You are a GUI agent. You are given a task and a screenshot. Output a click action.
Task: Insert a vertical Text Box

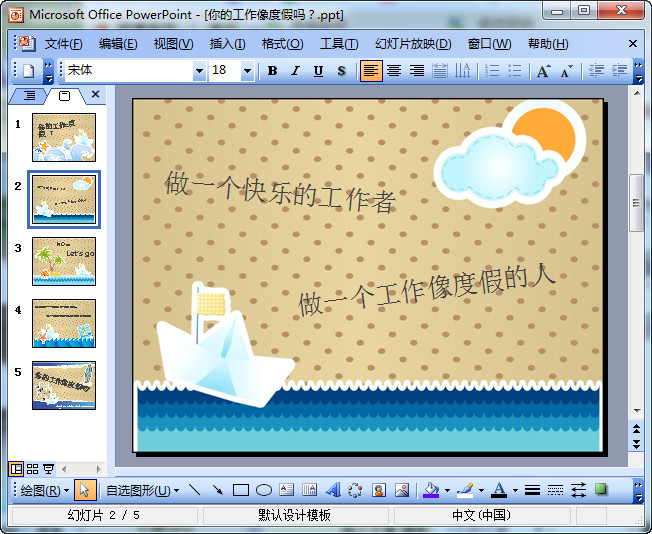(x=309, y=490)
